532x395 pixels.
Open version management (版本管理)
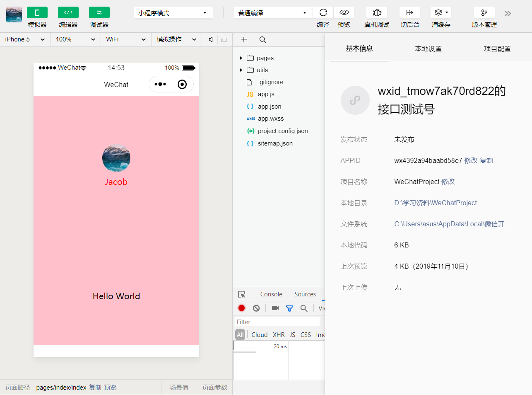(x=484, y=12)
